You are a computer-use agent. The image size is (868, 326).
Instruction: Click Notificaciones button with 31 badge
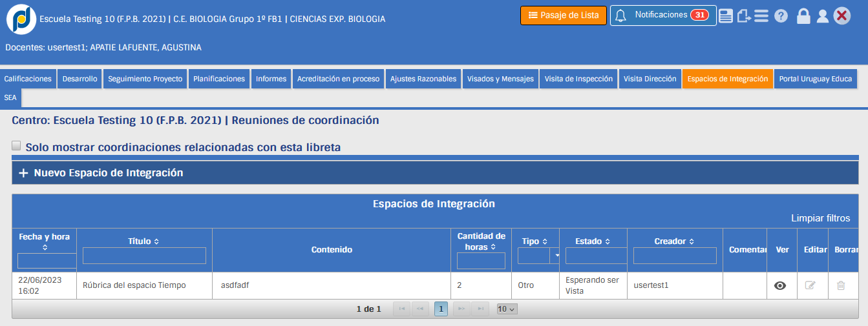[663, 15]
